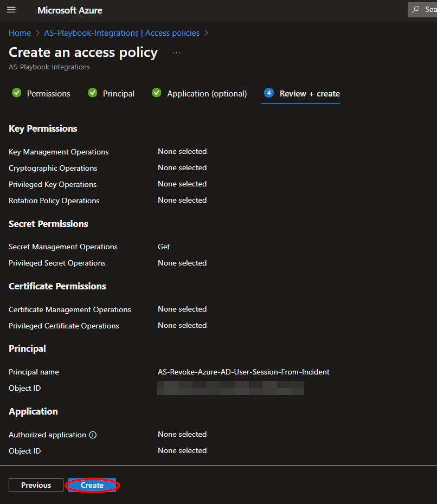Click the Key Permissions heading
The height and width of the screenshot is (504, 437).
coord(43,128)
